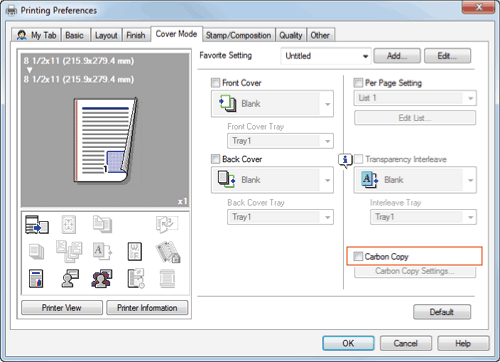Click the Edit... favorite button
500x362 pixels.
[447, 56]
